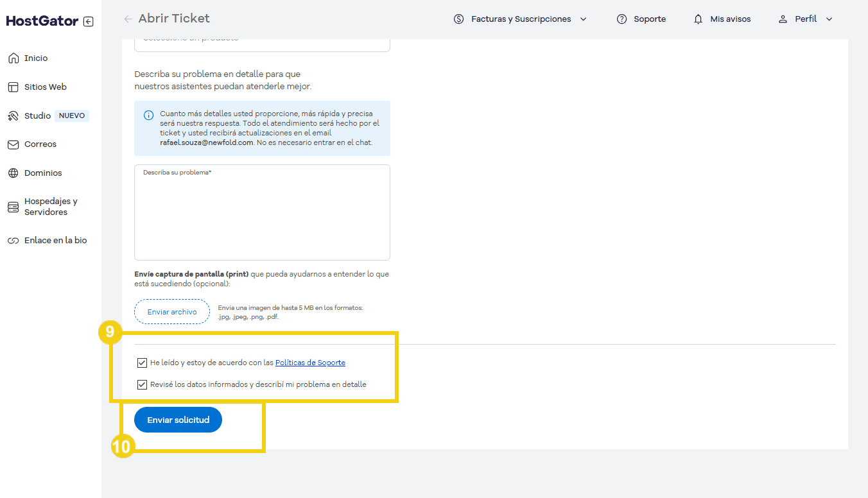Open the Dominios menu in the sidebar
The height and width of the screenshot is (498, 868).
[x=43, y=173]
